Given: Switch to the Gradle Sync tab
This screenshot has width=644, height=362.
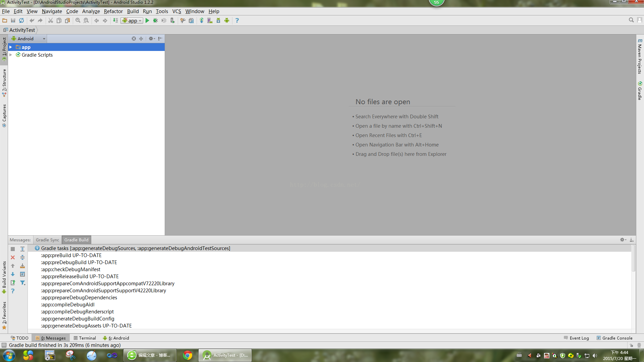Looking at the screenshot, I should pyautogui.click(x=47, y=240).
